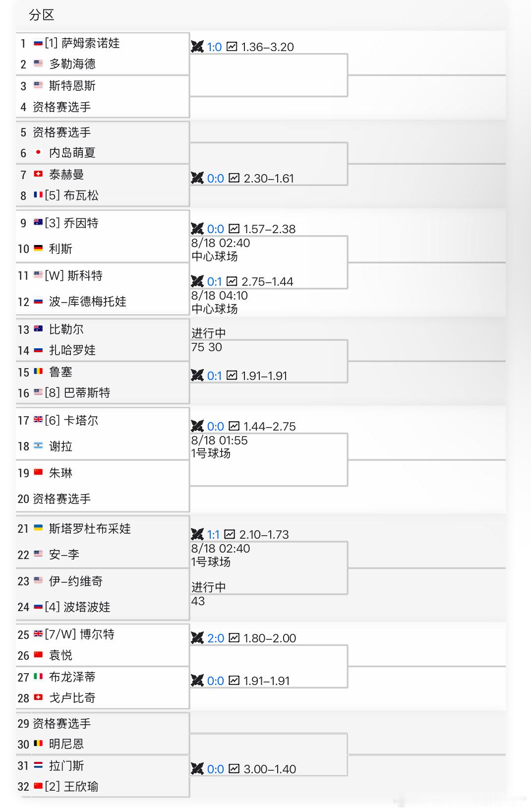This screenshot has width=531, height=812.
Task: Open the 2:0 head-to-head record link
Action: point(216,638)
